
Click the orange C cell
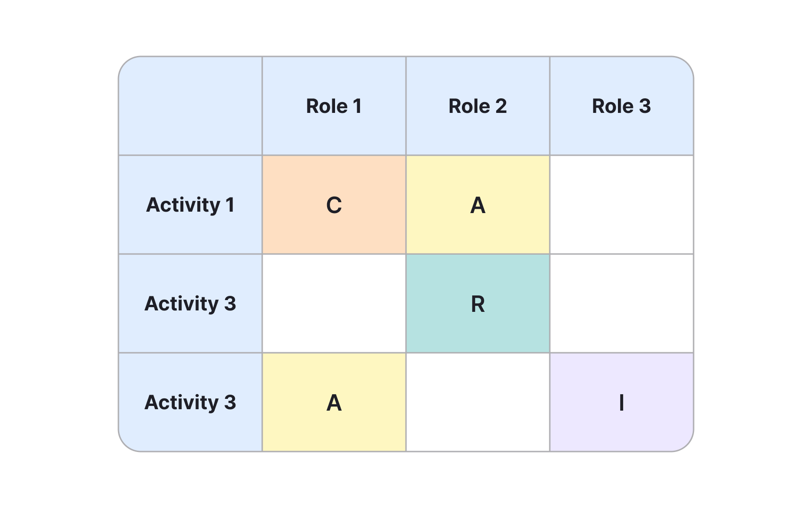point(334,205)
